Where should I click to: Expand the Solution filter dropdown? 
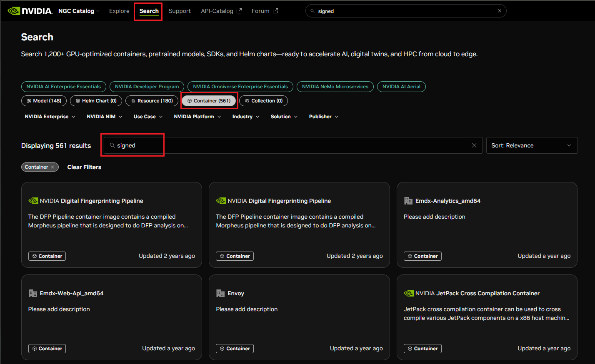tap(284, 117)
